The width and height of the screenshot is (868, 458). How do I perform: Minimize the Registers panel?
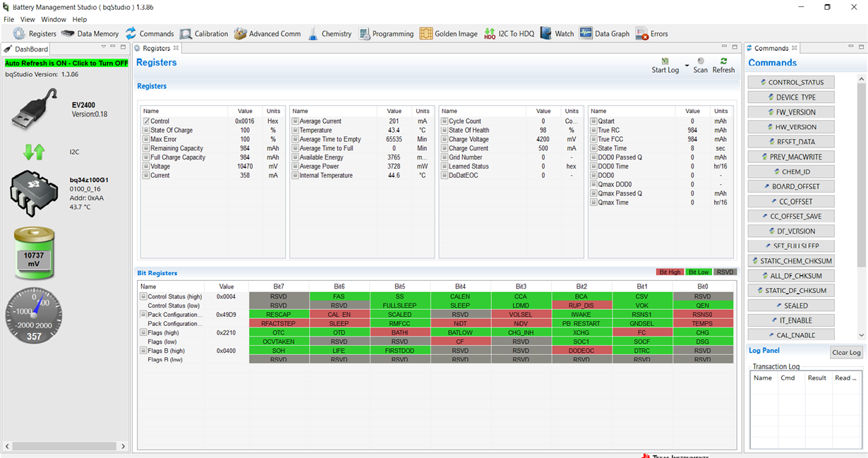(725, 47)
